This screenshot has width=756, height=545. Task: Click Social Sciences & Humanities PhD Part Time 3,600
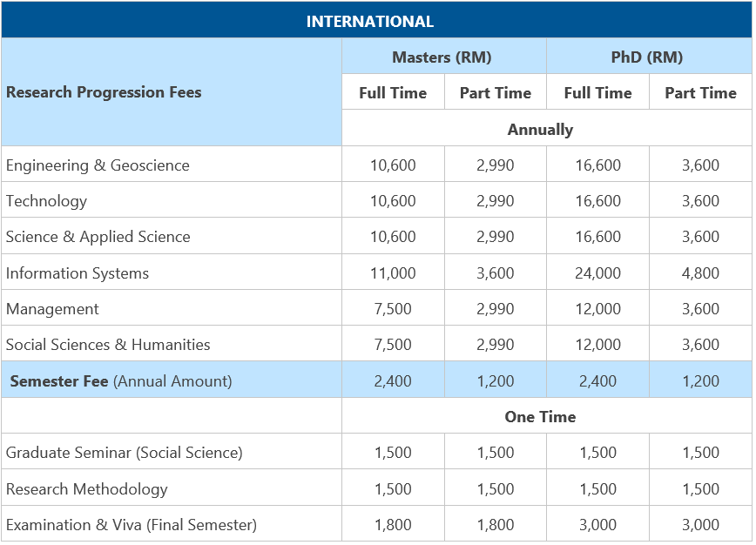coord(700,345)
